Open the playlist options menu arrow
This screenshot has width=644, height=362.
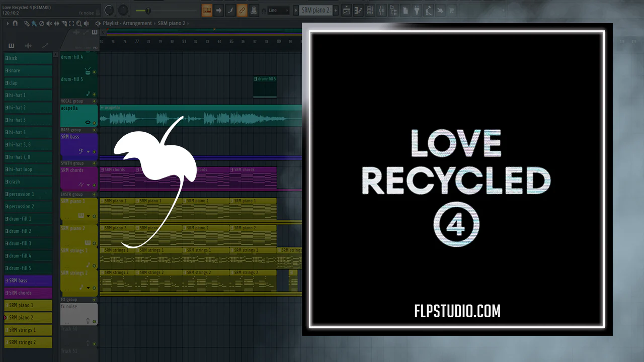pos(8,23)
